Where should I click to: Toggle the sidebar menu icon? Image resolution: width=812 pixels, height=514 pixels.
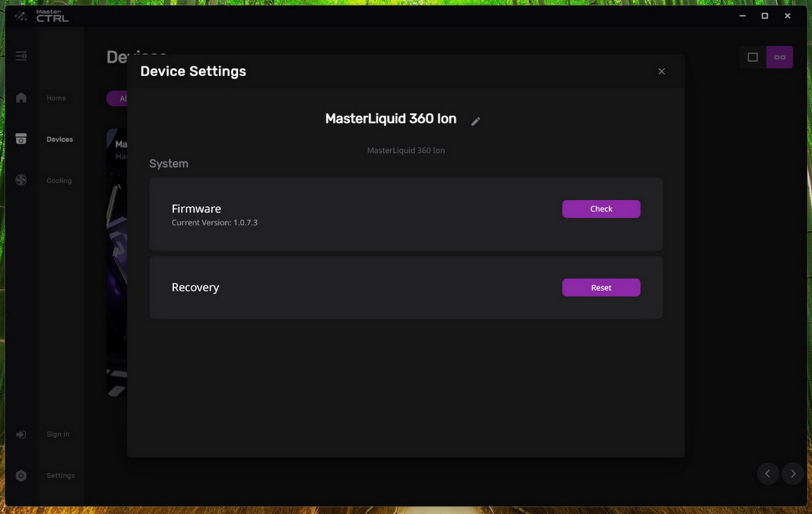tap(21, 56)
